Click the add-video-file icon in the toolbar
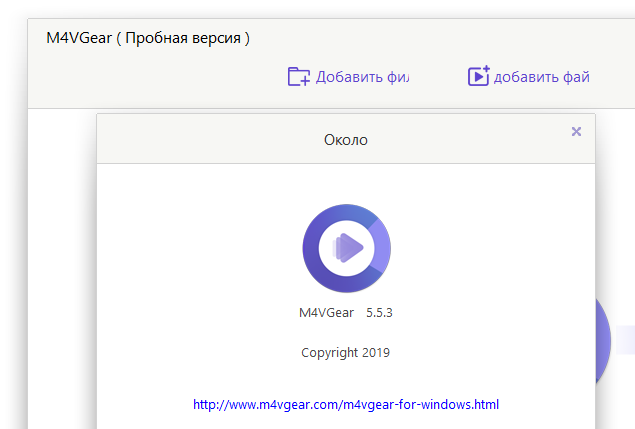The width and height of the screenshot is (635, 429). (x=479, y=76)
